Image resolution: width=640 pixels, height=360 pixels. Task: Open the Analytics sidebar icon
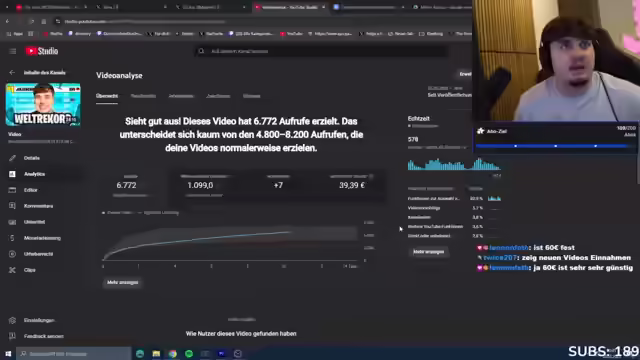point(12,174)
